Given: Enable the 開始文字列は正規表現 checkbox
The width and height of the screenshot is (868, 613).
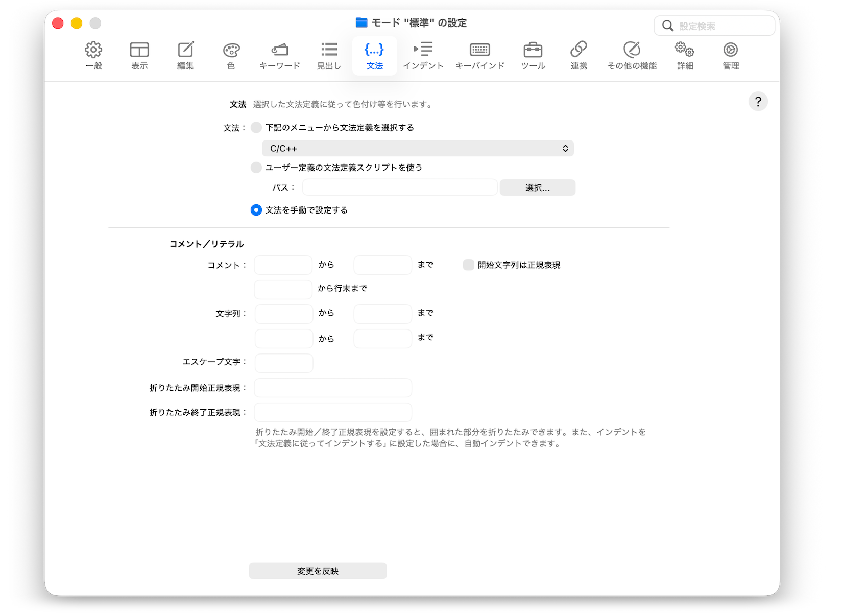Looking at the screenshot, I should click(468, 265).
